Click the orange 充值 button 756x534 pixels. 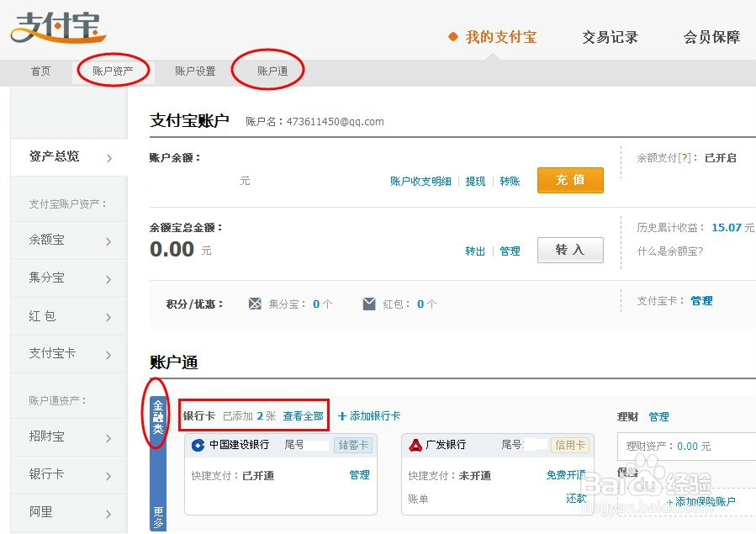[x=570, y=180]
